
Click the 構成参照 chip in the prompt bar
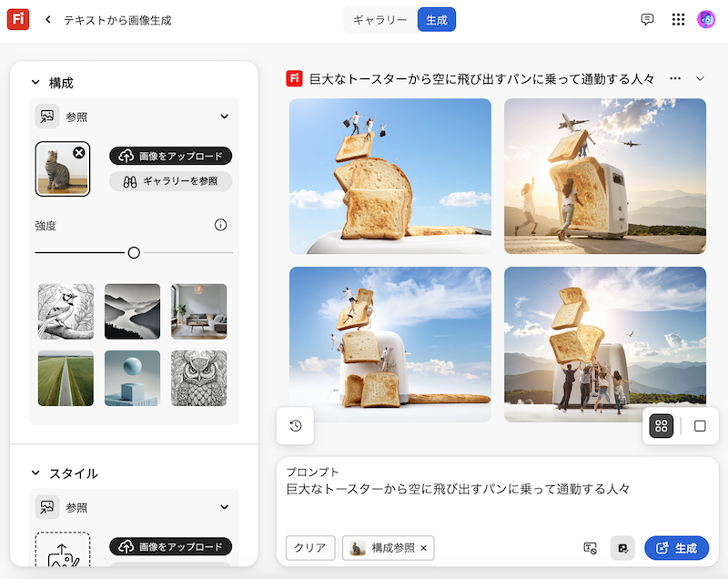click(x=389, y=548)
